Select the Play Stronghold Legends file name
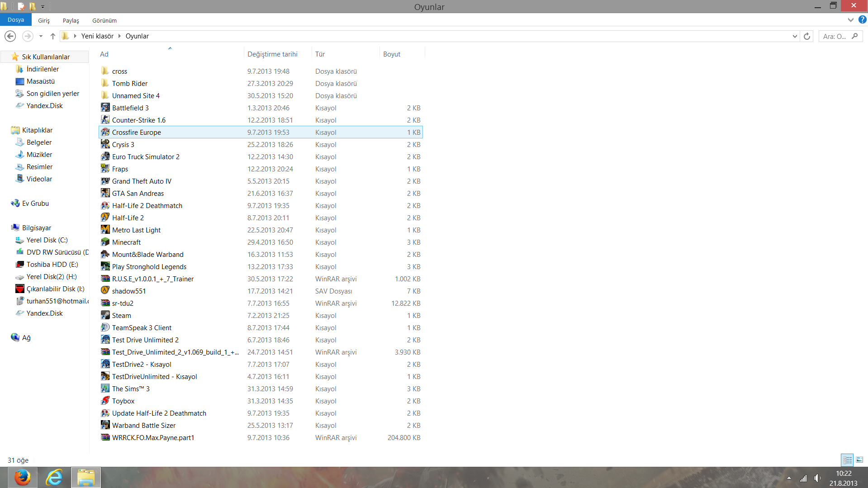The image size is (868, 488). (149, 267)
